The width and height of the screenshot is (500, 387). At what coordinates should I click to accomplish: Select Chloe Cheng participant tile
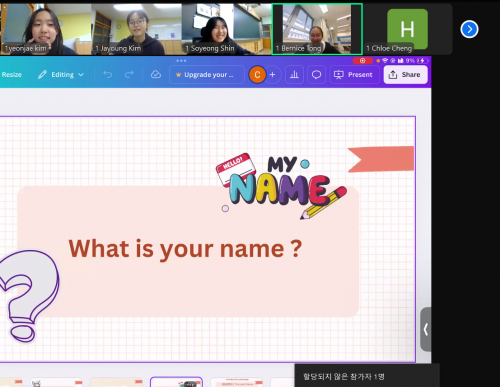pyautogui.click(x=407, y=29)
